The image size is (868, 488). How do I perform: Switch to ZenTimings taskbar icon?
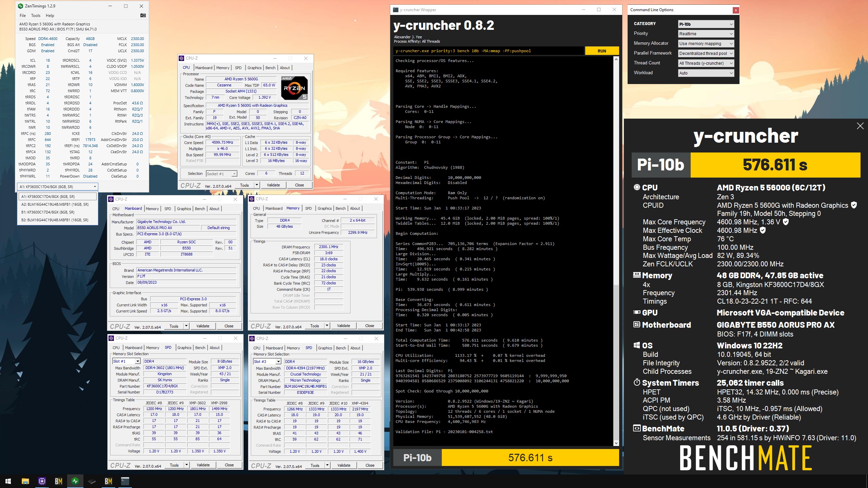pyautogui.click(x=75, y=481)
